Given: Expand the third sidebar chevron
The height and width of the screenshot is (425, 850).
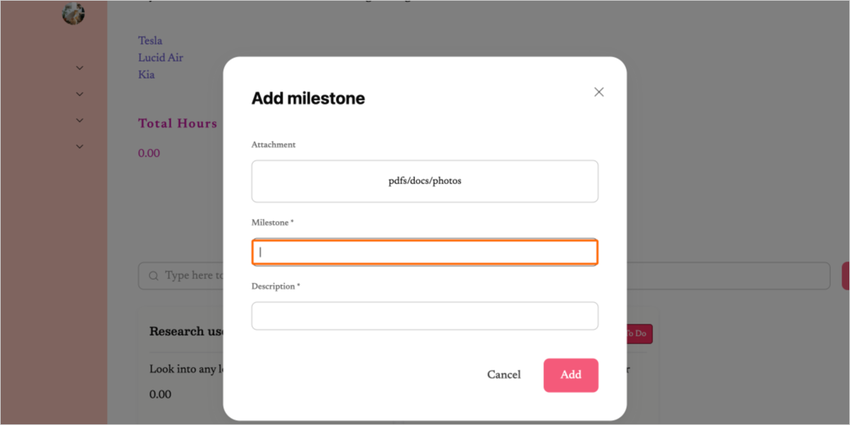Looking at the screenshot, I should point(80,120).
